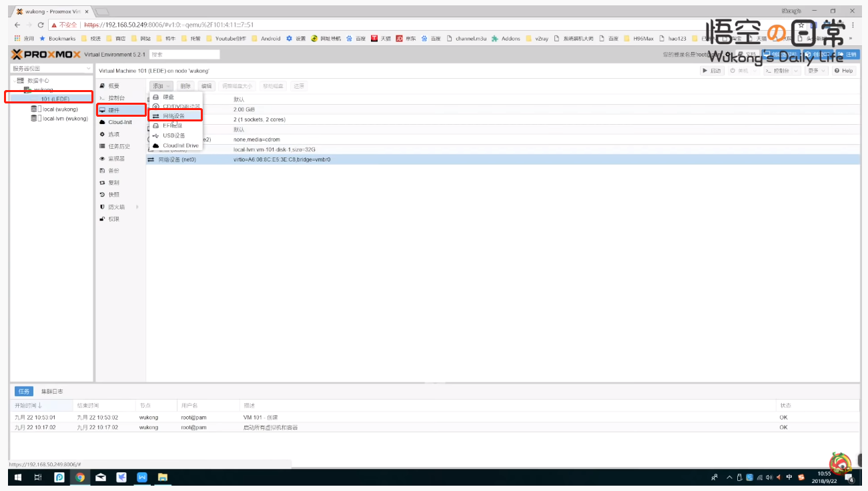
Task: Open the 概要 (Summary) section
Action: (x=120, y=86)
